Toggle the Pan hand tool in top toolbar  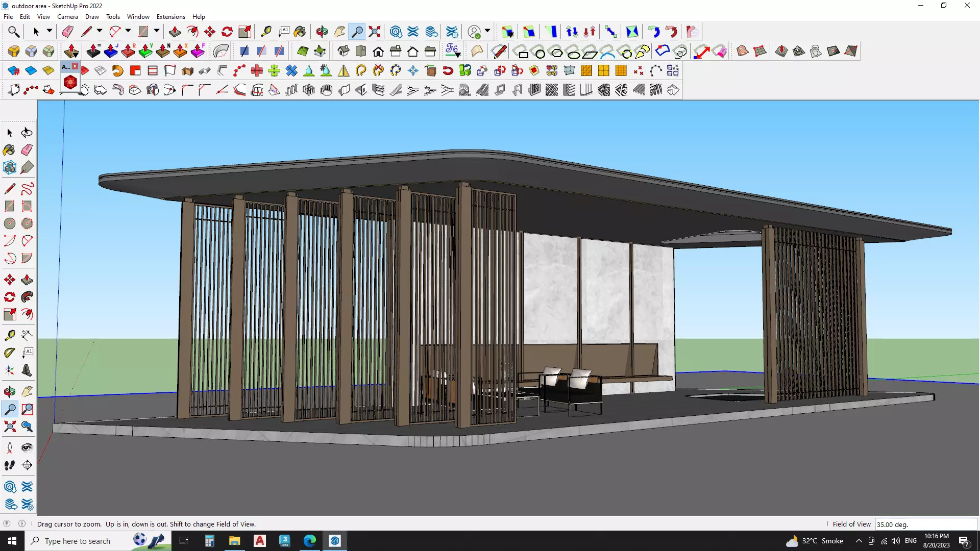[x=339, y=32]
